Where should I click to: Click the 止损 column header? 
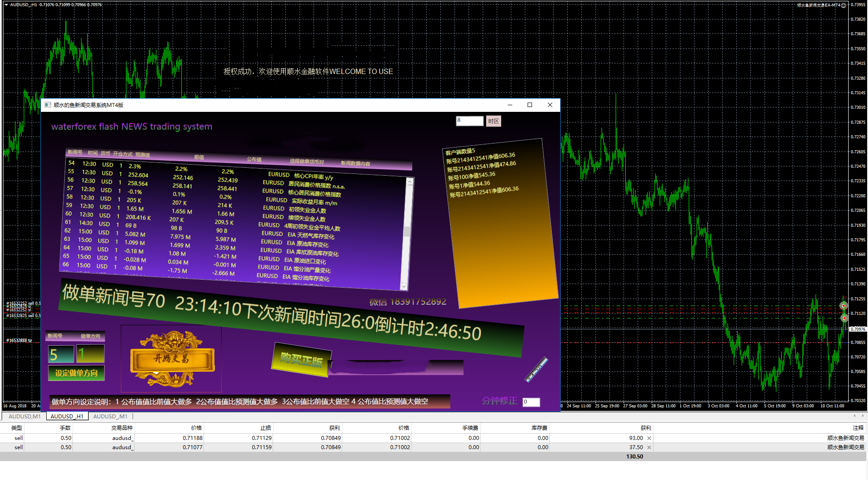tap(266, 428)
